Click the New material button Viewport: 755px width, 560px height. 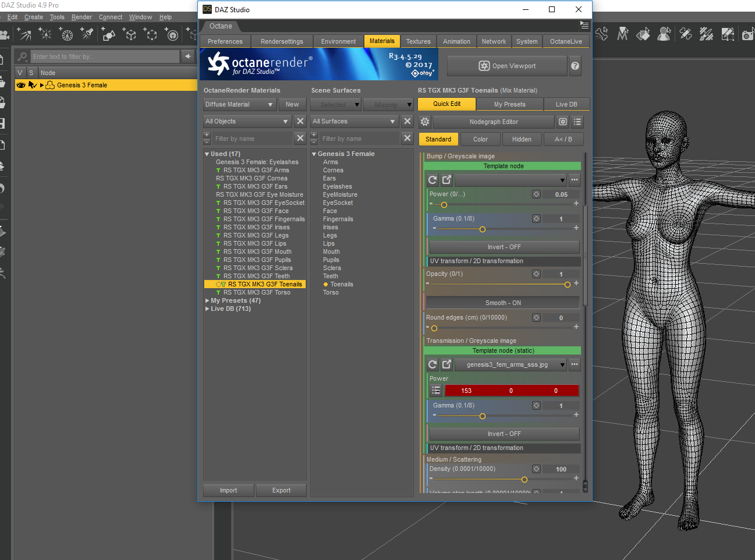[x=292, y=104]
